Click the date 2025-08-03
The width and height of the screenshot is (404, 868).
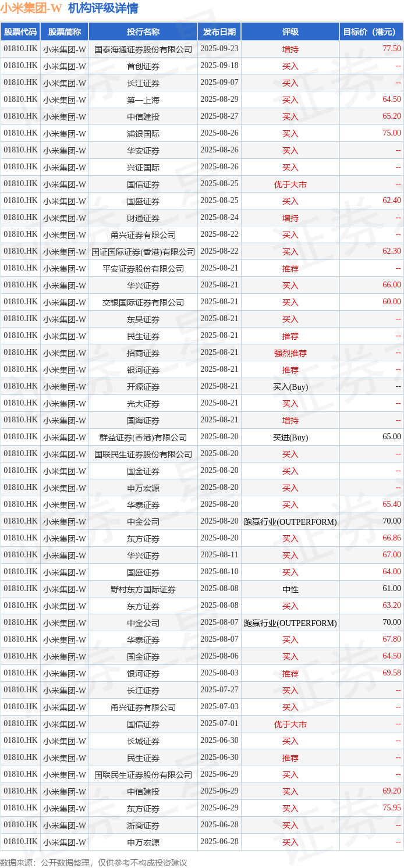pos(219,673)
